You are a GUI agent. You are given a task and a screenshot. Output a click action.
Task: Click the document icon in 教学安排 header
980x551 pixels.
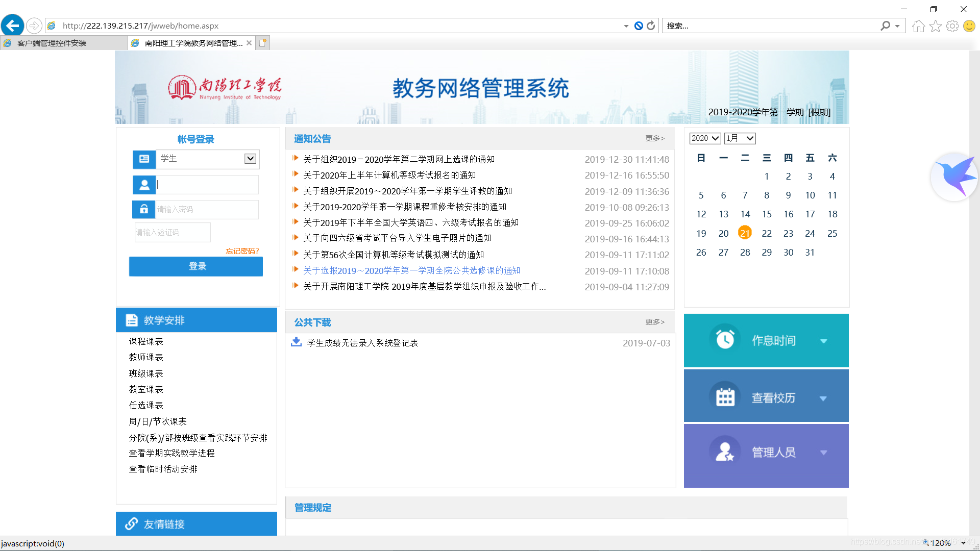132,320
